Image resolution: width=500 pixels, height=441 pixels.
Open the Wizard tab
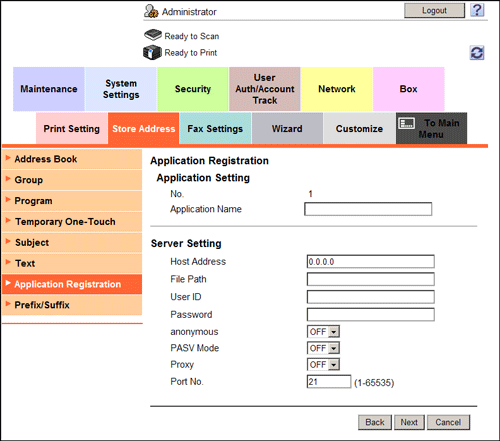[x=287, y=128]
